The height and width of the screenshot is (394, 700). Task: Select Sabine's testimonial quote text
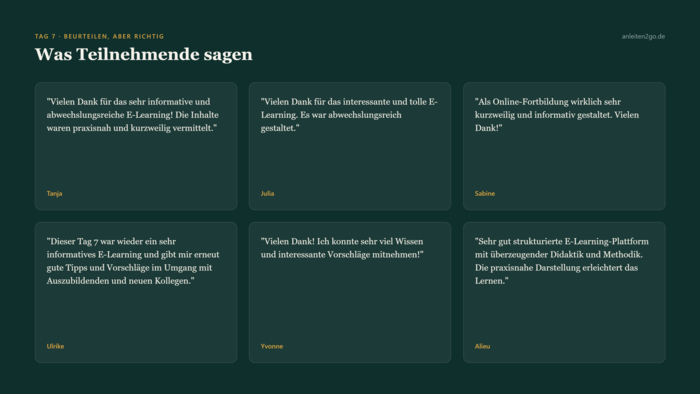point(557,115)
